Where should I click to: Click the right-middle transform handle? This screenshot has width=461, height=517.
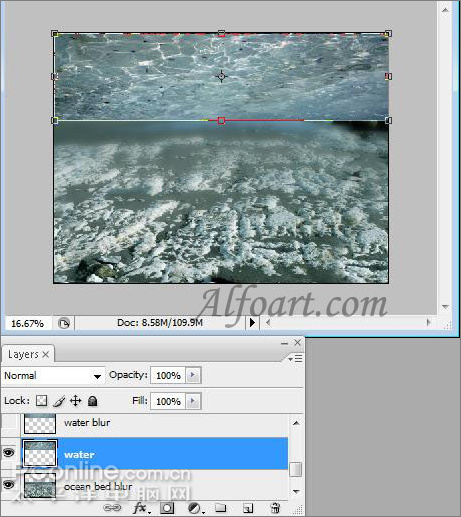pyautogui.click(x=388, y=77)
